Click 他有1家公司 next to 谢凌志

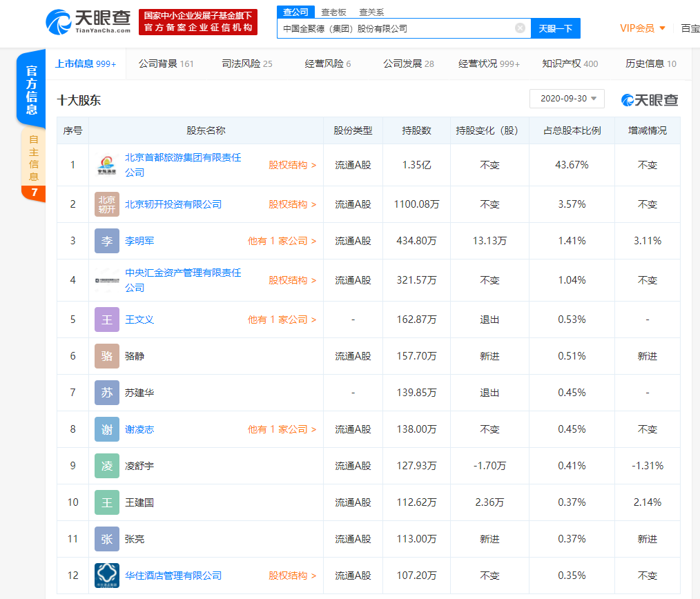tap(282, 429)
